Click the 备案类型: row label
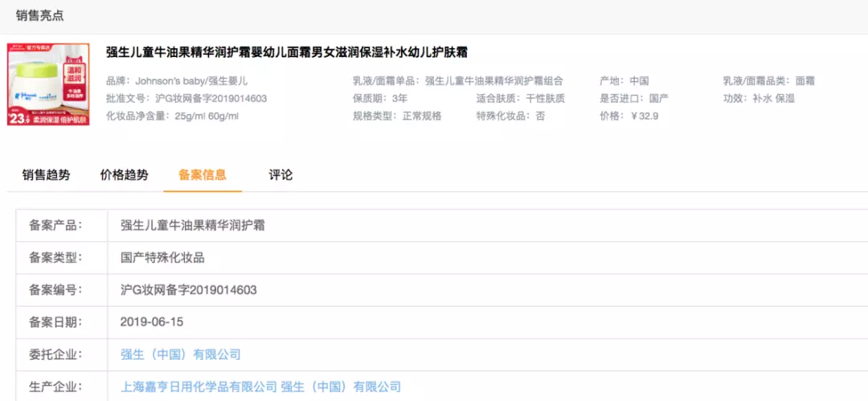Screen dimensions: 868x401 click(55, 257)
